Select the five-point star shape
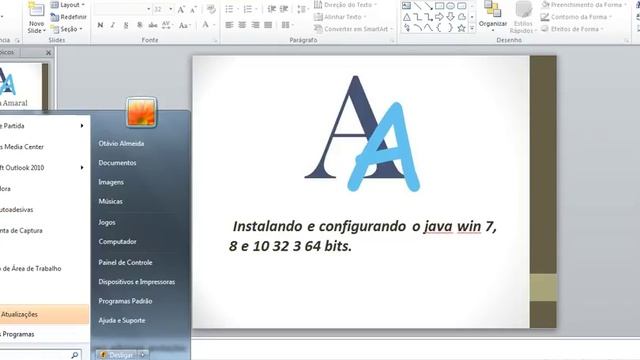This screenshot has width=640, height=360. tap(461, 28)
